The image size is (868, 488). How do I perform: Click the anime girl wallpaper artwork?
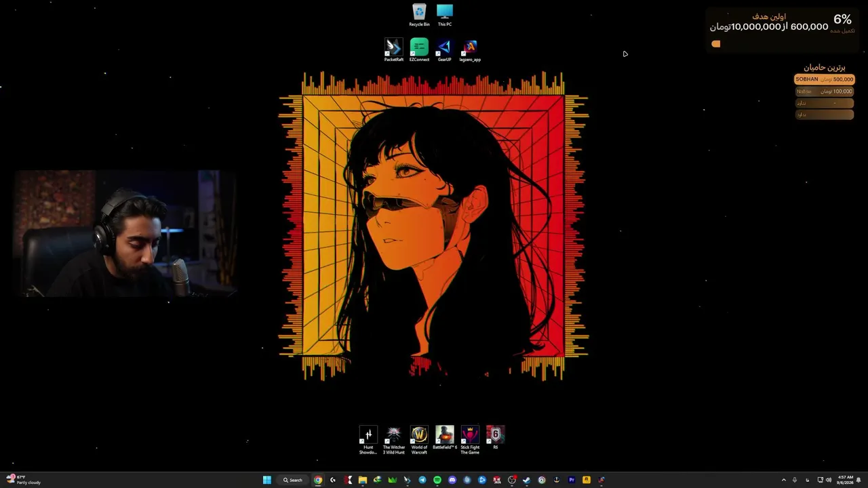[433, 226]
